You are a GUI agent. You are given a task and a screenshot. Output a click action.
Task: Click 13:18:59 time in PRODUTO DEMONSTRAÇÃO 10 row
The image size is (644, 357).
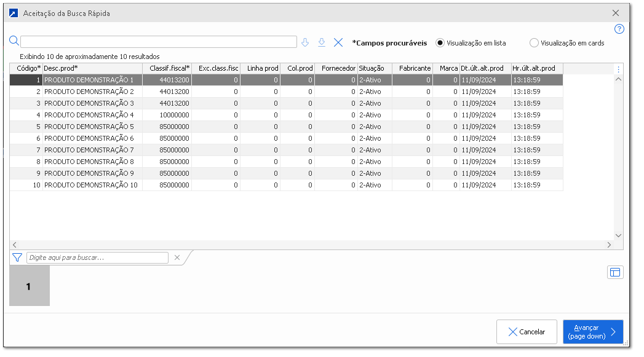click(x=537, y=185)
